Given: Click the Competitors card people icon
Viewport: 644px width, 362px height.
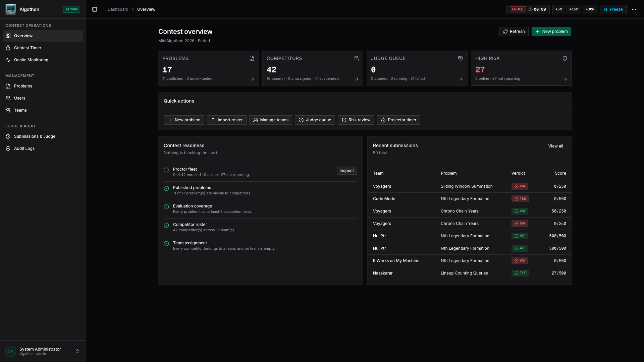Looking at the screenshot, I should (356, 58).
